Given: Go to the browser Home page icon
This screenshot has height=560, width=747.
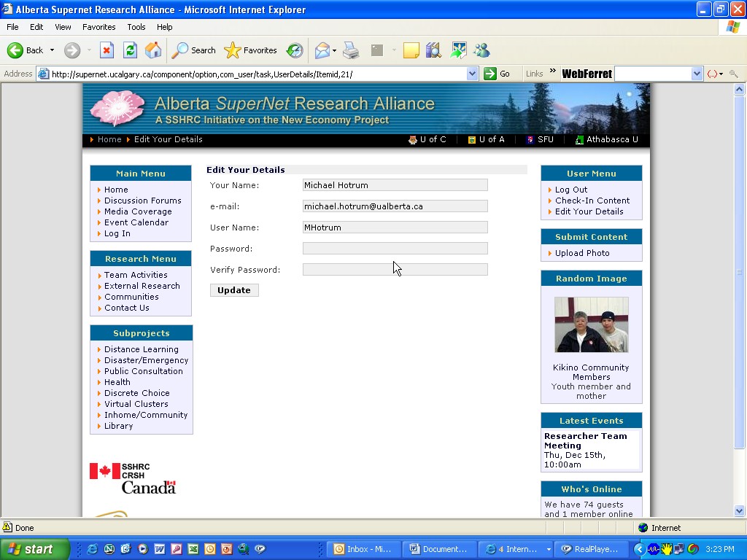Looking at the screenshot, I should pos(153,50).
